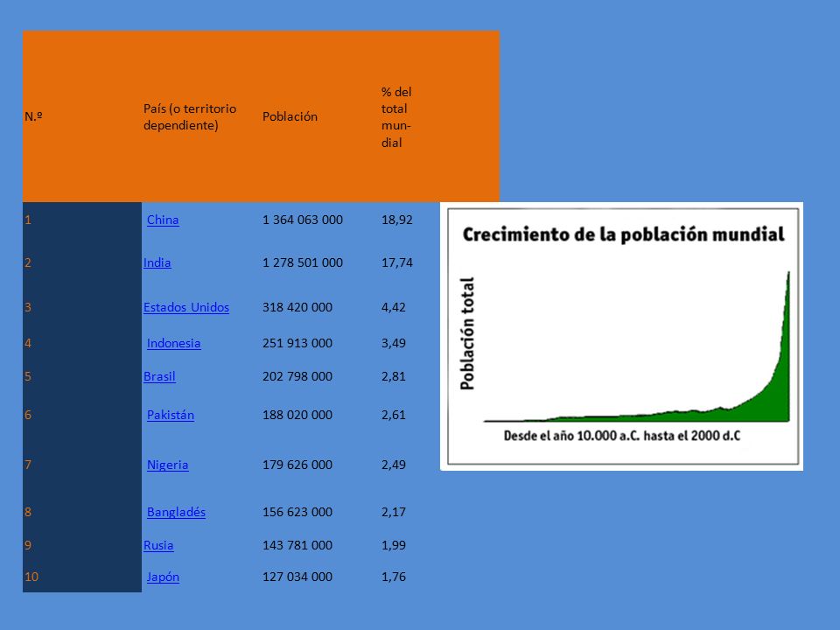Click the percentage 3,49
840x630 pixels.
click(393, 343)
